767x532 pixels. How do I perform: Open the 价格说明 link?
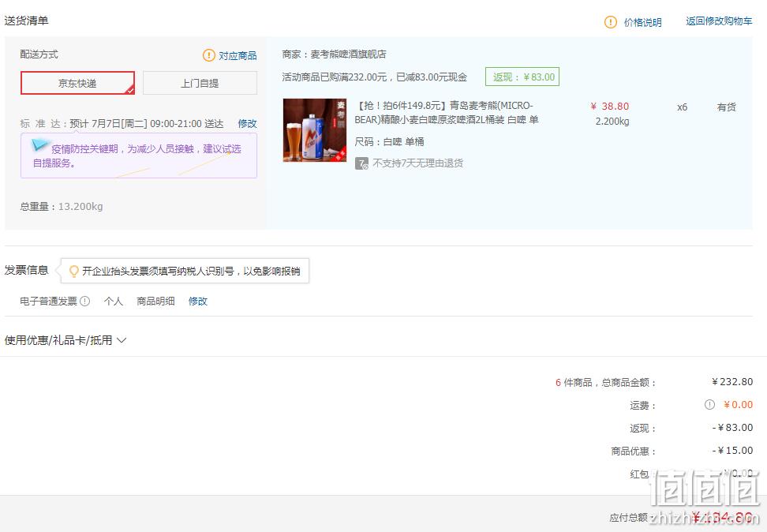[x=643, y=23]
